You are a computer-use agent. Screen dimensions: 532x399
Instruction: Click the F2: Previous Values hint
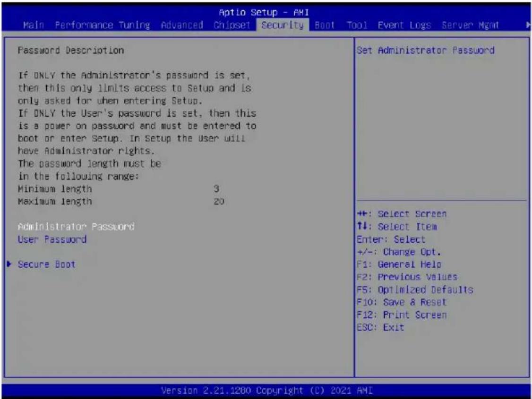point(407,277)
